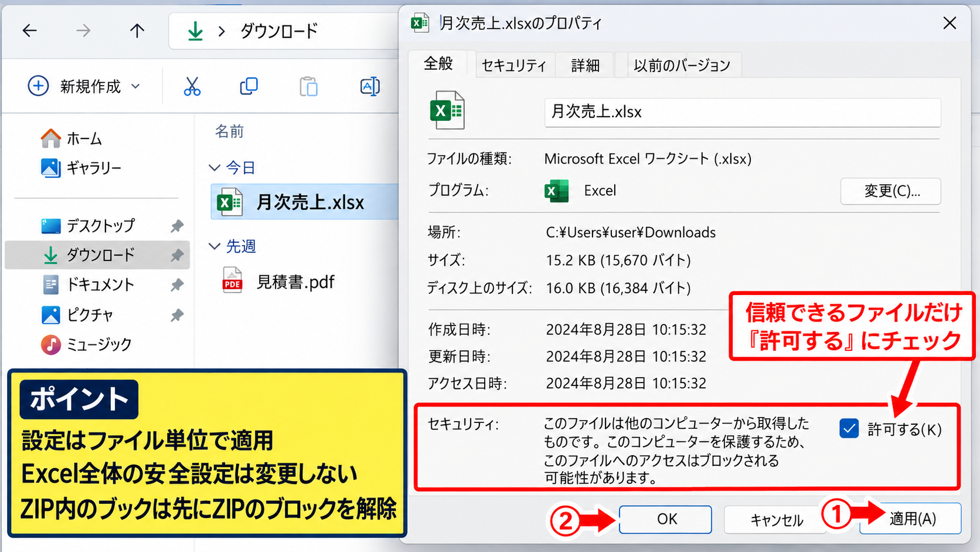980x552 pixels.
Task: Click the large Excel file icon in the dialog
Action: (447, 110)
